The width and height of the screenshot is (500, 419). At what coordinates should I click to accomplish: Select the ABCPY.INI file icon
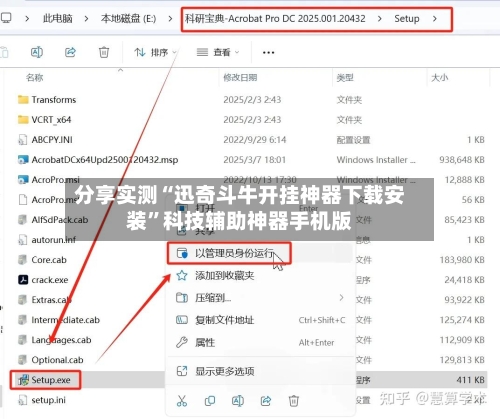coord(23,140)
